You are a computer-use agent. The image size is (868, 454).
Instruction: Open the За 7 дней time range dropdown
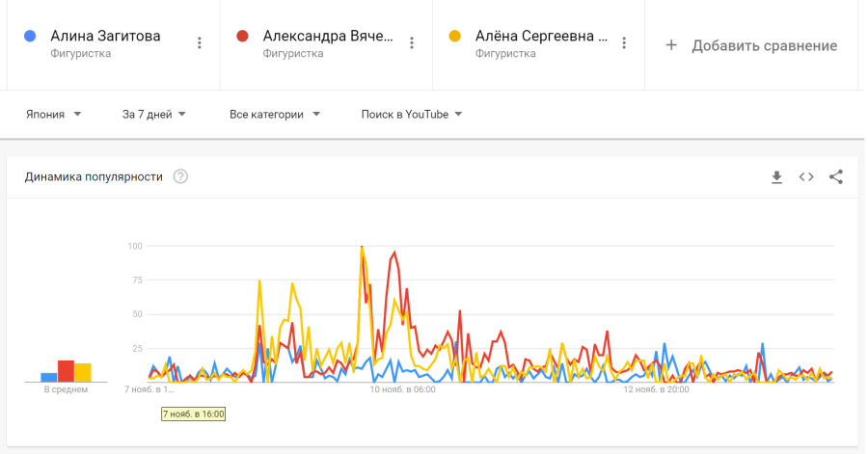click(154, 114)
